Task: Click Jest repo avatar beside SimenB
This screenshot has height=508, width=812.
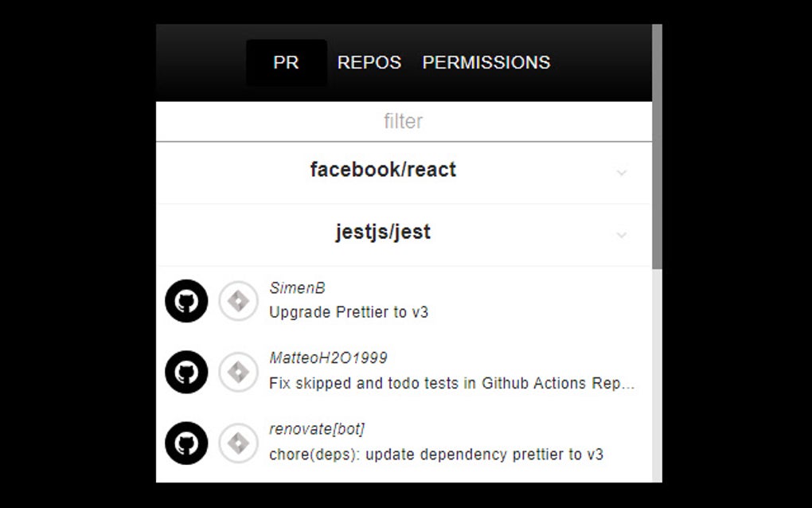Action: (x=239, y=302)
